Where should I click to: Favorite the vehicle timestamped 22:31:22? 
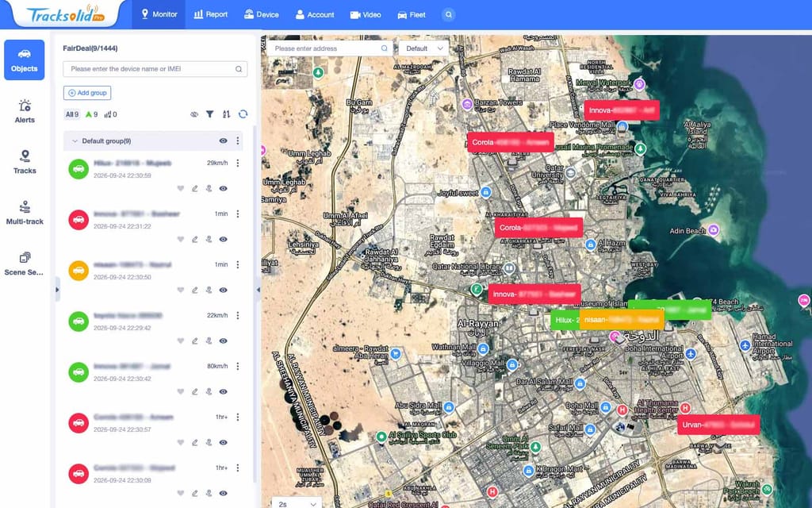(x=180, y=240)
